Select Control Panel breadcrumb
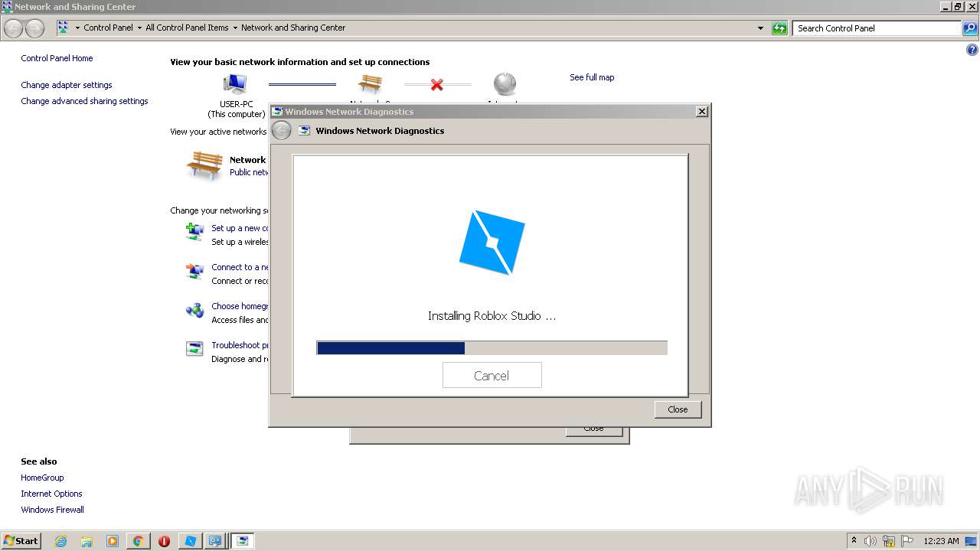The image size is (980, 551). [108, 28]
